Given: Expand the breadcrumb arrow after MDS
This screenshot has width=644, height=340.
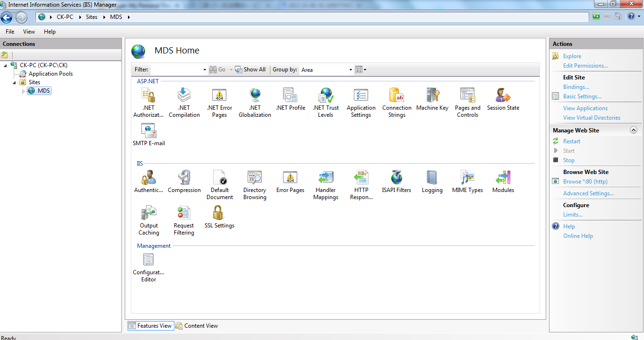Looking at the screenshot, I should tap(128, 17).
